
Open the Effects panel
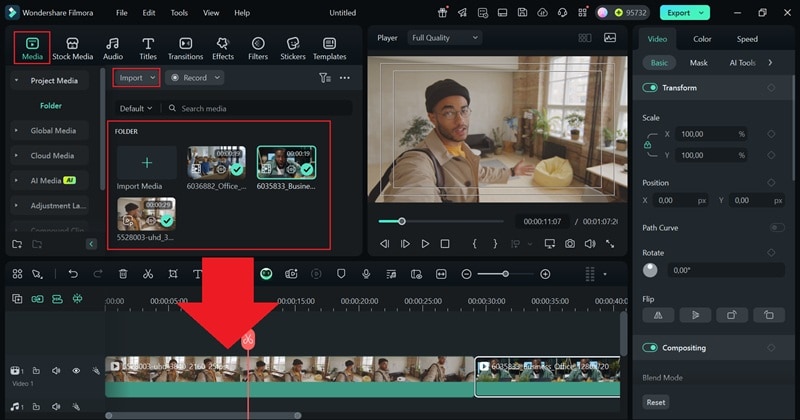pos(223,48)
